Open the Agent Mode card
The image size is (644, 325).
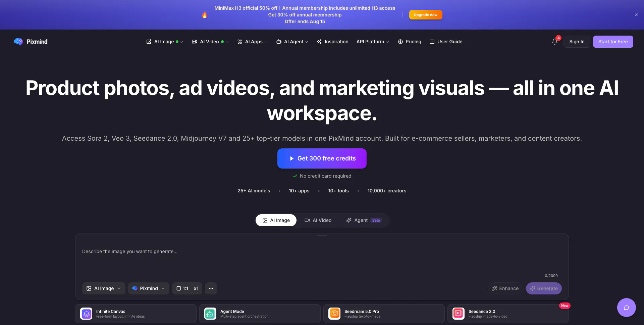point(260,314)
